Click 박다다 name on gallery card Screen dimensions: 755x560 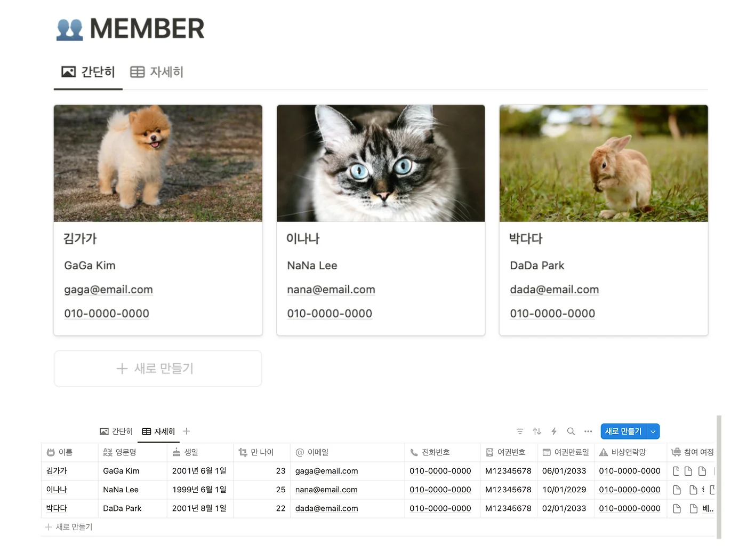point(526,239)
